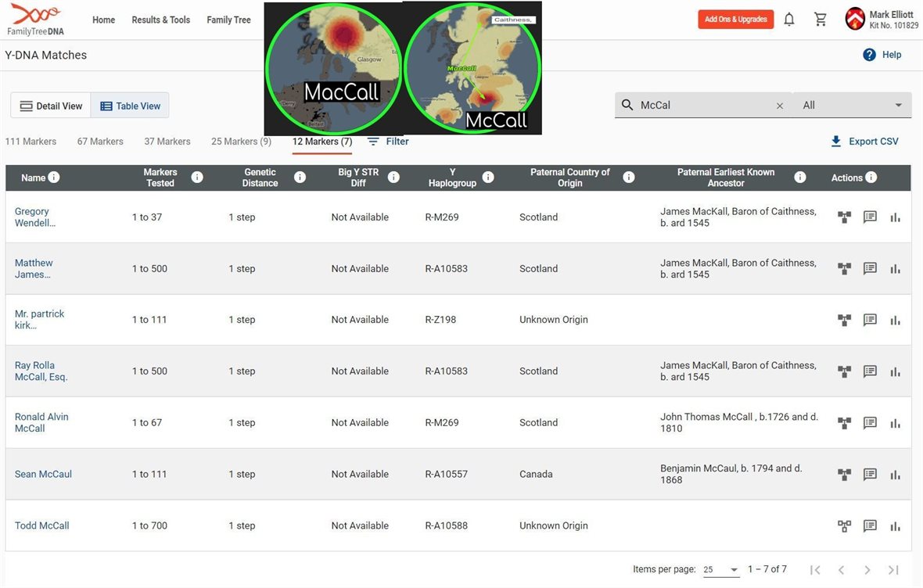The width and height of the screenshot is (923, 588).
Task: Switch to Detail View
Action: (51, 106)
